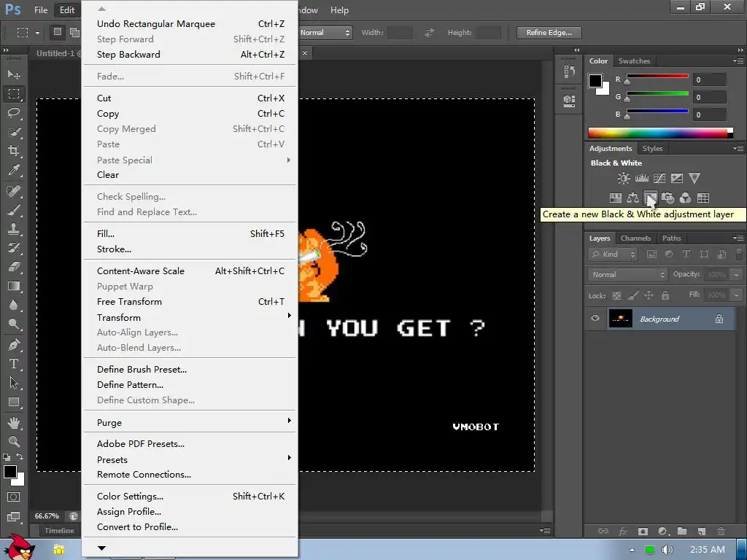
Task: Click Step Backward menu entry
Action: click(190, 54)
